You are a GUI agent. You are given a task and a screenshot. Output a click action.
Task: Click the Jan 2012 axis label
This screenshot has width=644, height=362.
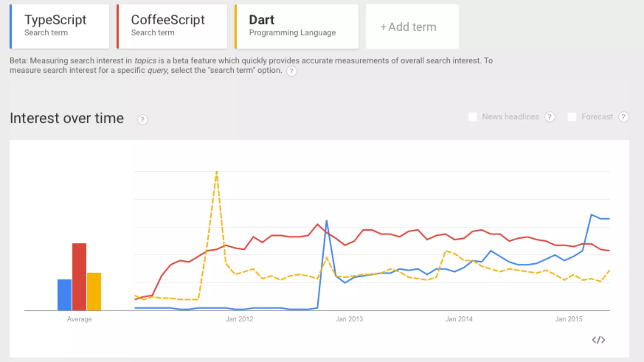(239, 319)
